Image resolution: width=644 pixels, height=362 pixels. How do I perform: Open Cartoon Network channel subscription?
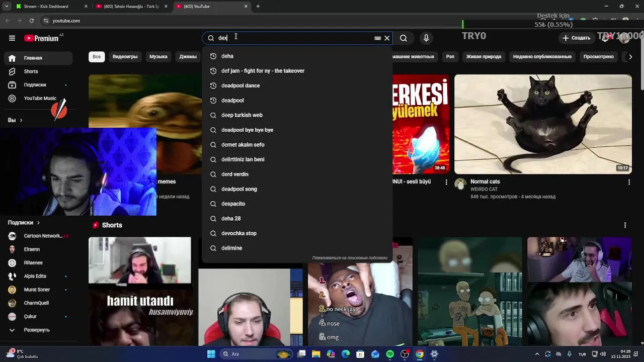click(x=39, y=236)
